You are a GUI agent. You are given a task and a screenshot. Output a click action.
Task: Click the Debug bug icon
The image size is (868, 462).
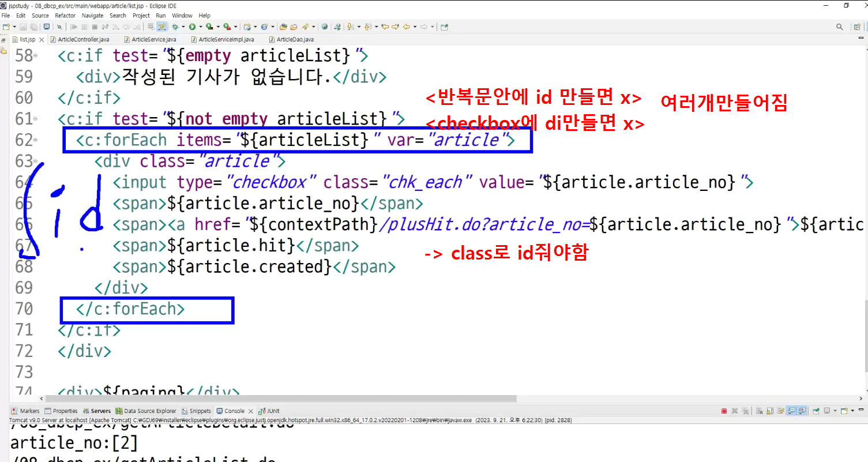(175, 27)
